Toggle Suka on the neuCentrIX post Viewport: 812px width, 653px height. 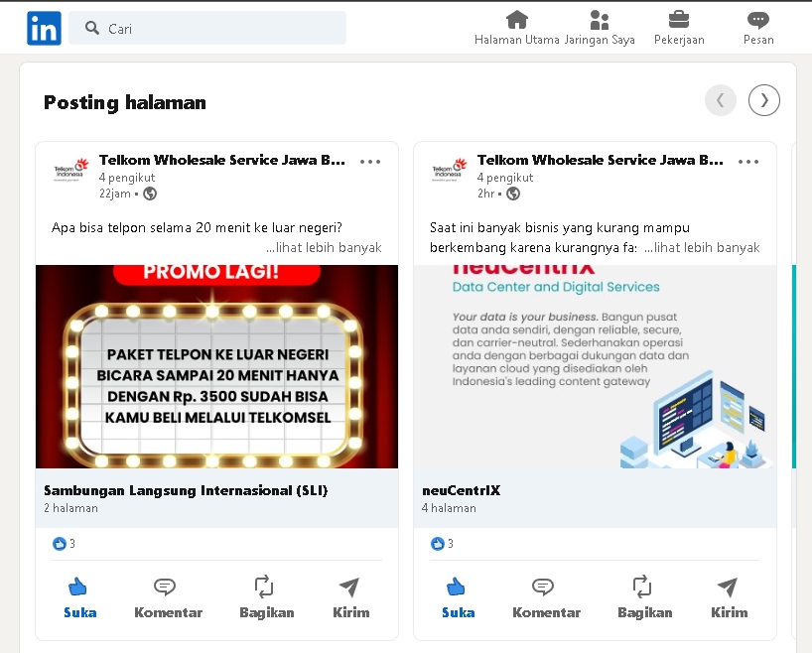458,598
